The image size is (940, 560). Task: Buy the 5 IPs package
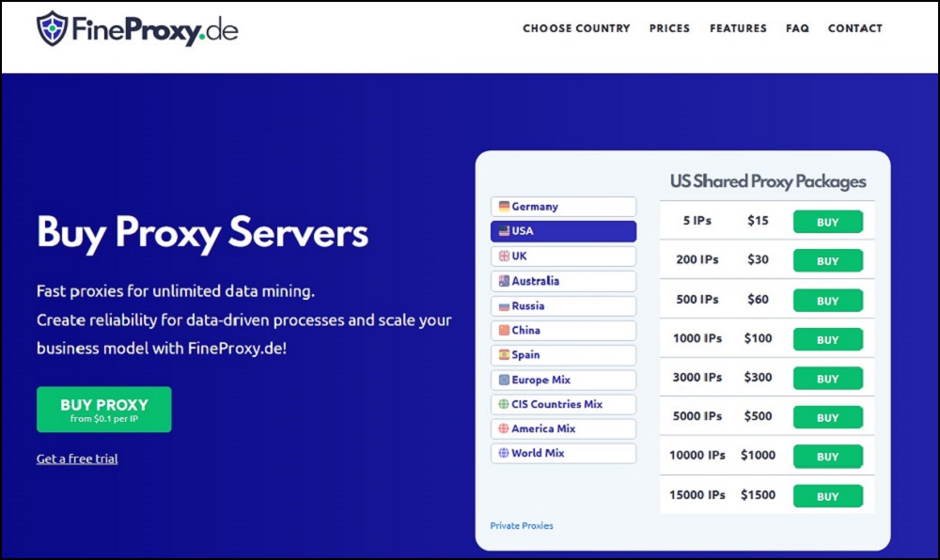(x=828, y=222)
